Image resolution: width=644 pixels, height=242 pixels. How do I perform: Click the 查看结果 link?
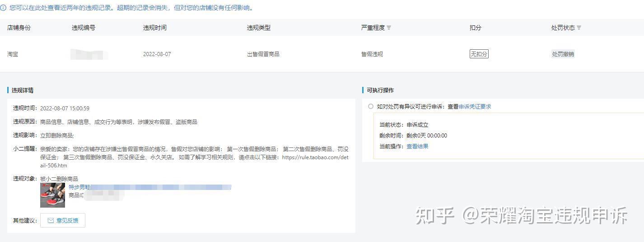pos(417,146)
